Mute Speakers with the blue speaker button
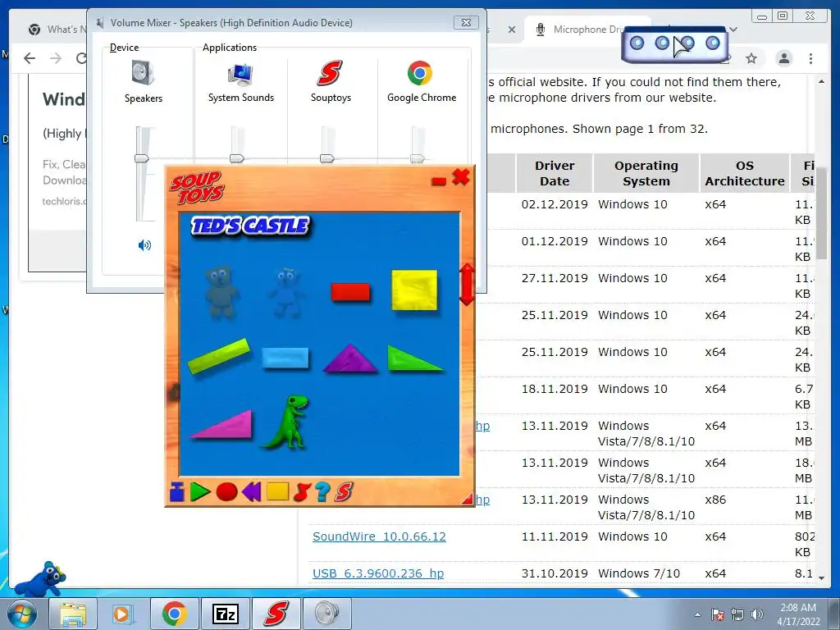This screenshot has height=630, width=840. point(144,245)
